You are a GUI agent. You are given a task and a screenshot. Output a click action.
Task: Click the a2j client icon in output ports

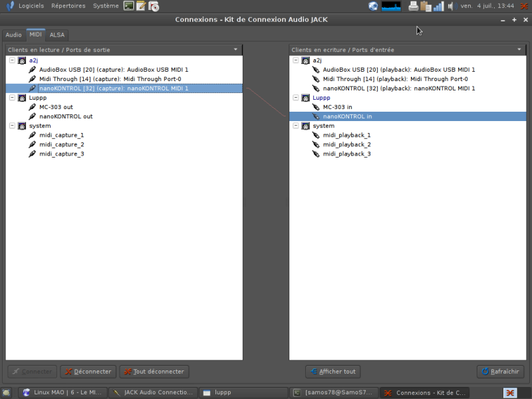(22, 61)
